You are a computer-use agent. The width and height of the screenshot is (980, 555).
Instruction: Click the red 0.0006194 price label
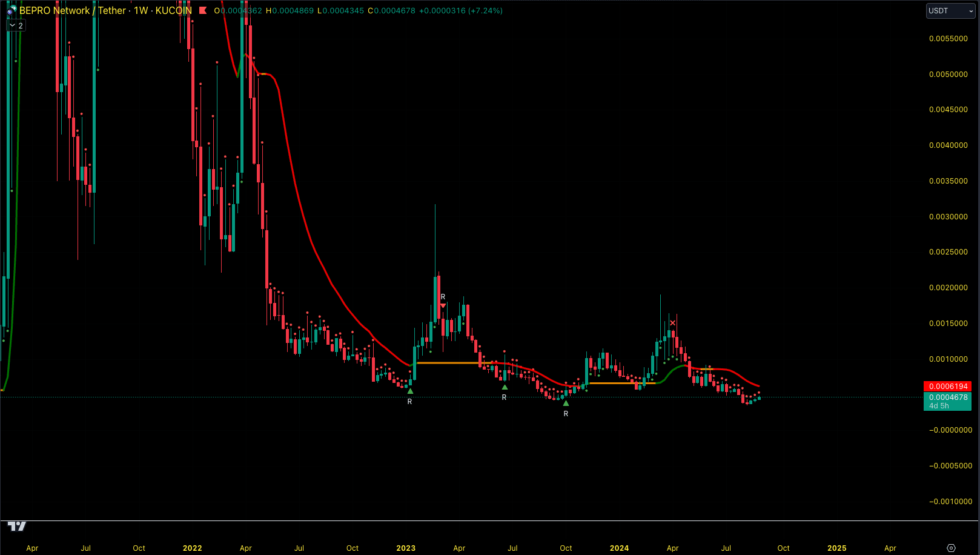coord(947,386)
